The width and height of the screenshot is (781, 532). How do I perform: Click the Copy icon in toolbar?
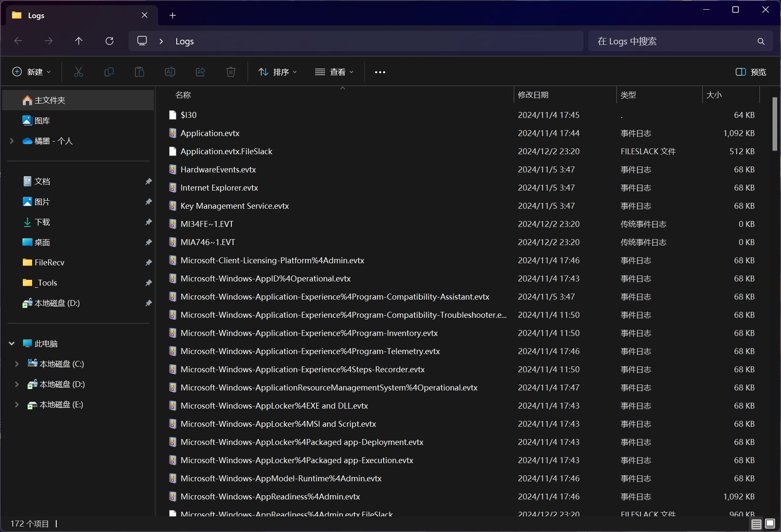[109, 72]
